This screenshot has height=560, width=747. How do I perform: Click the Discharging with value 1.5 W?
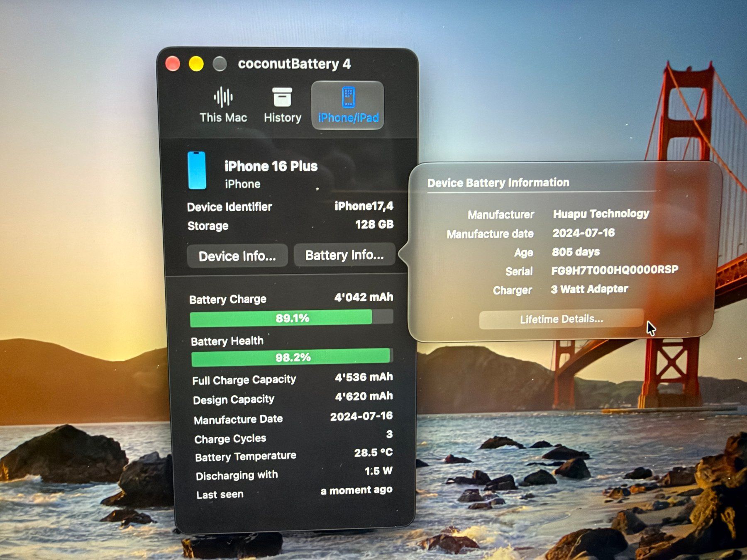378,471
